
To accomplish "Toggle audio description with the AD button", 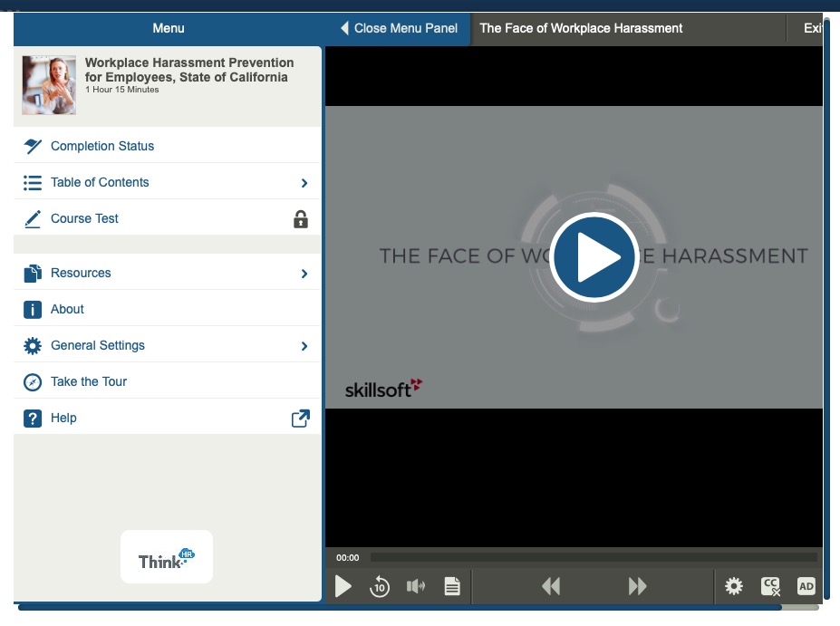I will coord(806,586).
